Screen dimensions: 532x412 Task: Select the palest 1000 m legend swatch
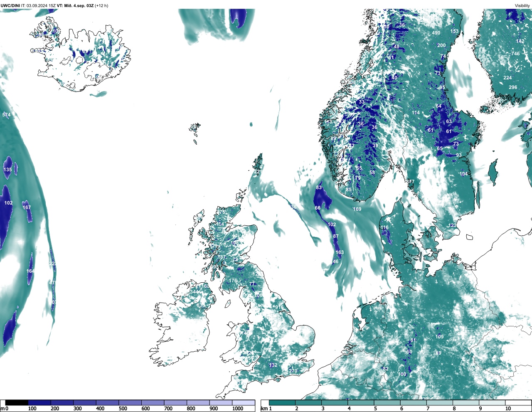pos(244,403)
